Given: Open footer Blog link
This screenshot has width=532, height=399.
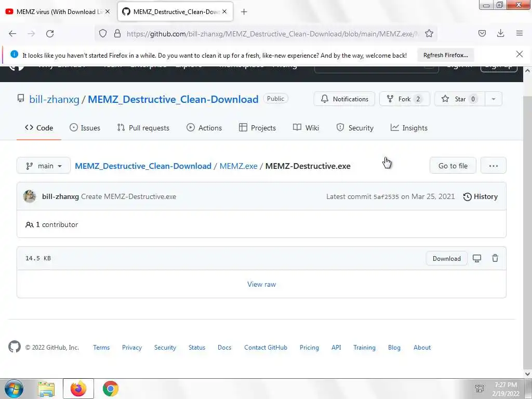Looking at the screenshot, I should [394, 348].
